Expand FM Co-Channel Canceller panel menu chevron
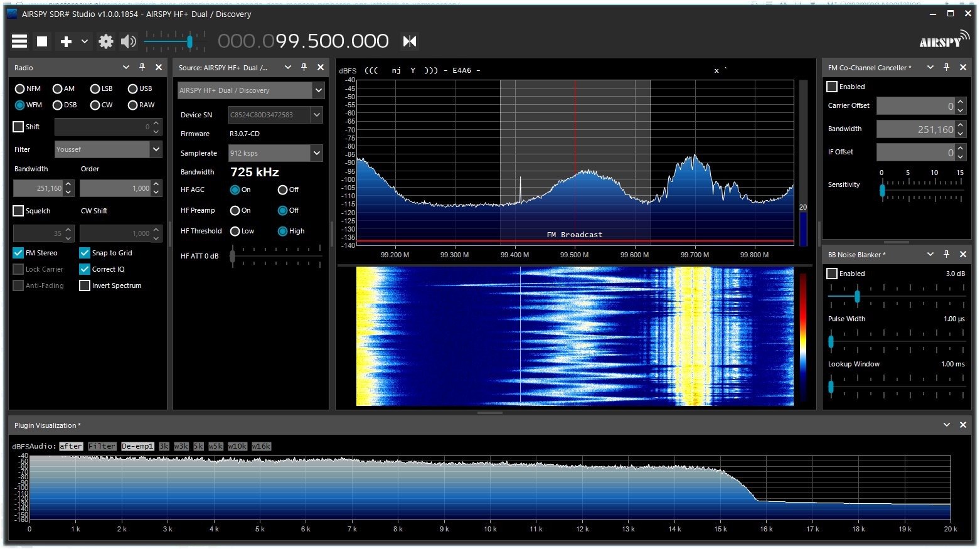The image size is (980, 549). (x=930, y=67)
